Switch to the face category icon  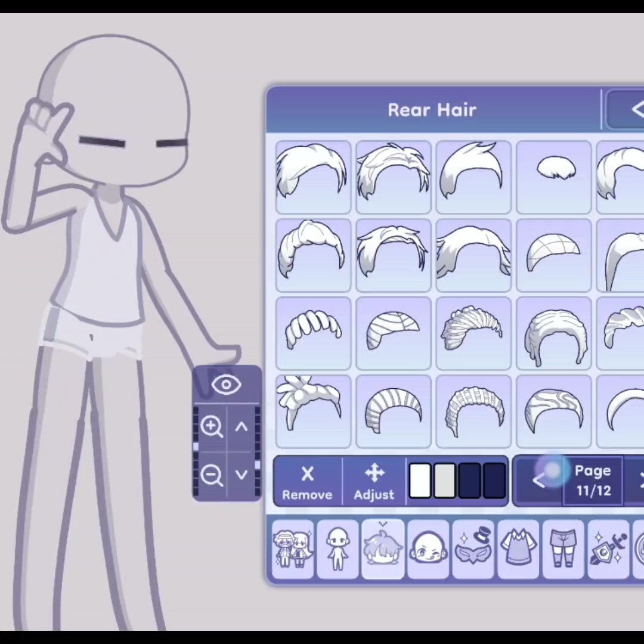428,549
